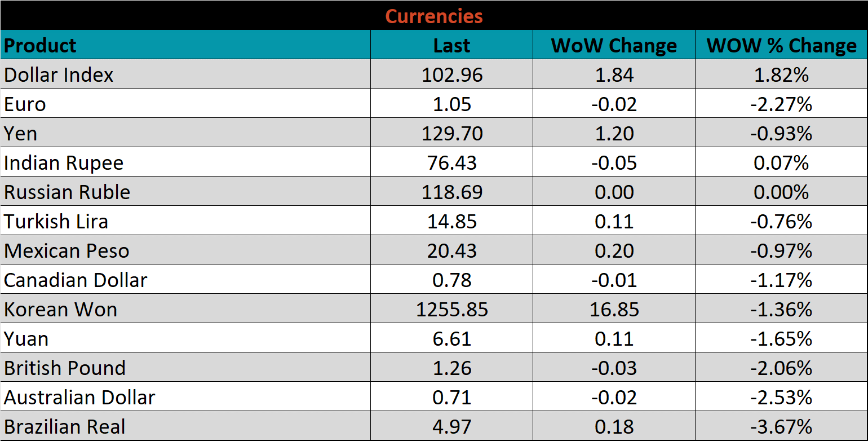Select Russian Ruble last value 118.69

[452, 192]
